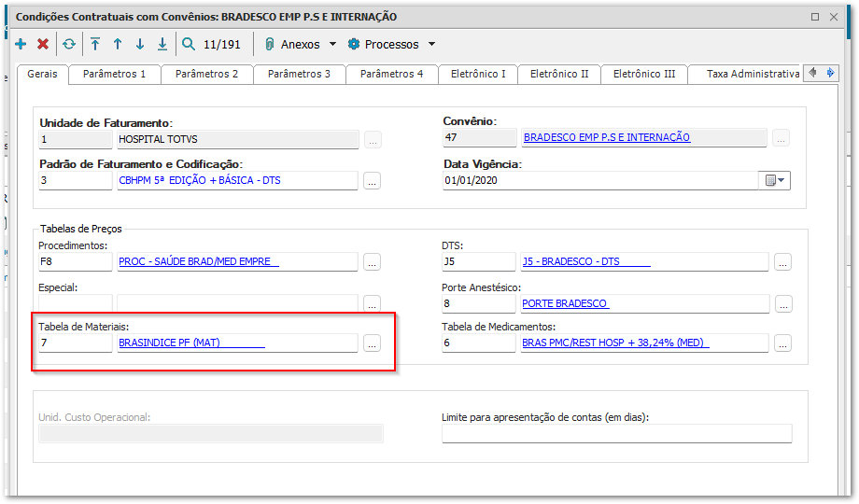Click the Especial code input field
Viewport: 859px width, 504px height.
tap(75, 303)
